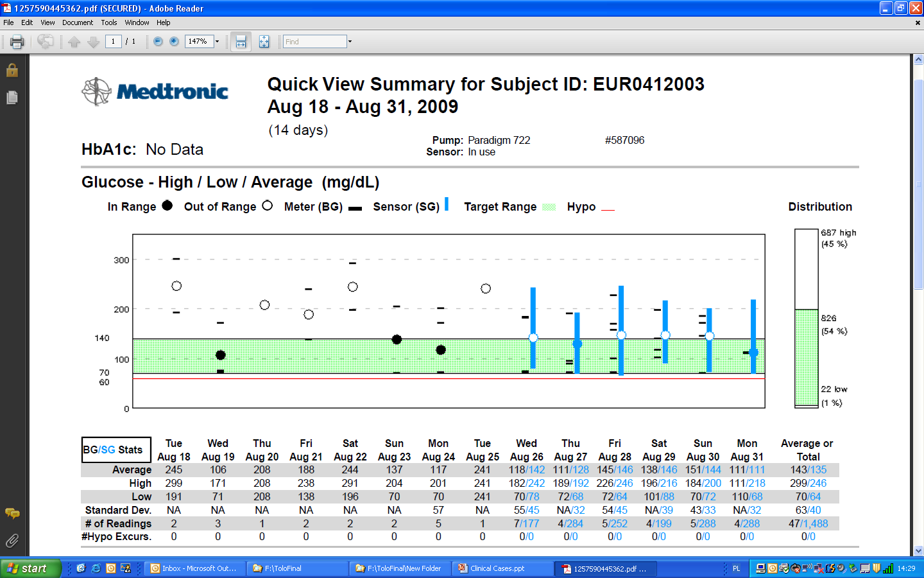Click the HbA1c: No Data text
The width and height of the screenshot is (924, 578).
pos(142,150)
